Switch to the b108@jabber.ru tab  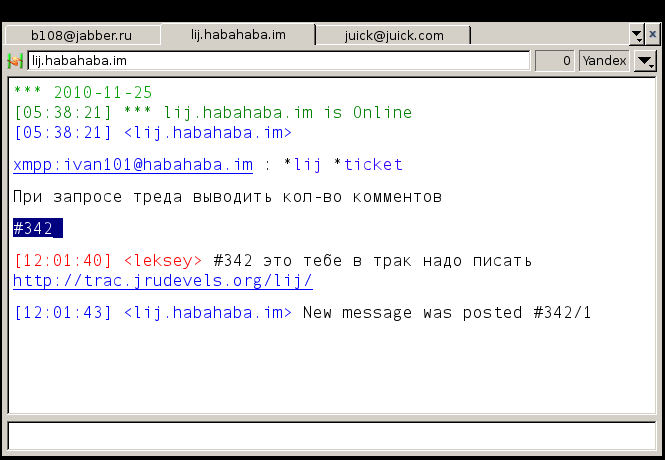tap(82, 35)
